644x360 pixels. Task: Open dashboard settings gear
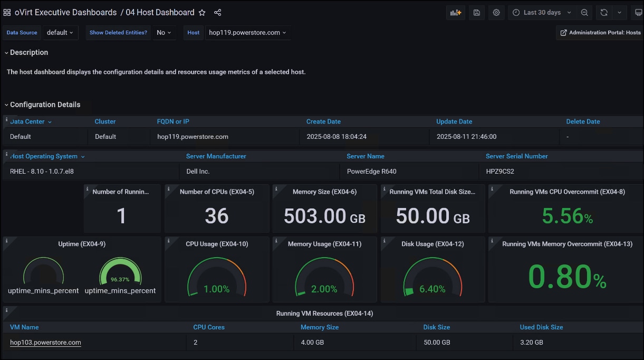point(496,13)
